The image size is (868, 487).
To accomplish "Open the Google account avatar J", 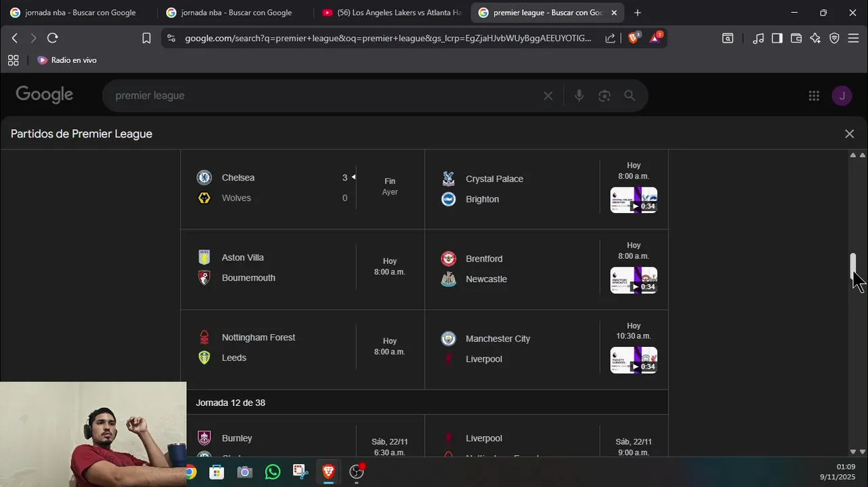I will tap(842, 96).
